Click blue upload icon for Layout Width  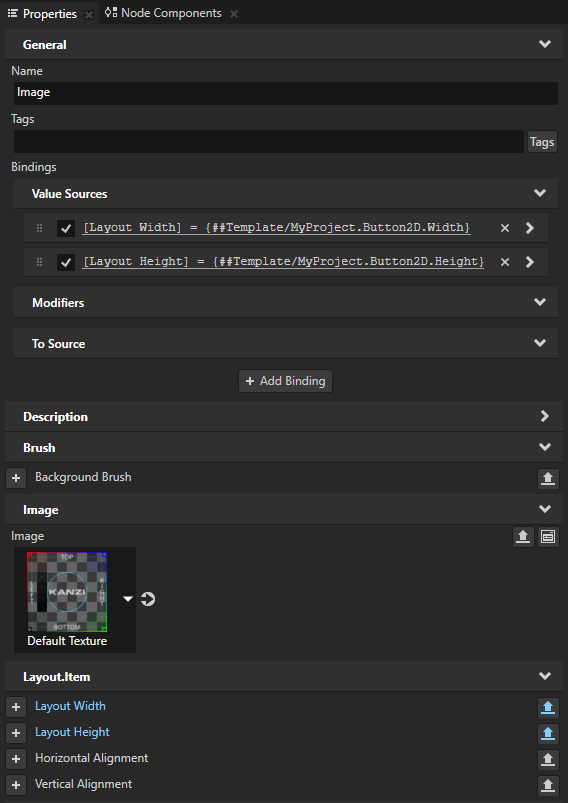pos(548,707)
